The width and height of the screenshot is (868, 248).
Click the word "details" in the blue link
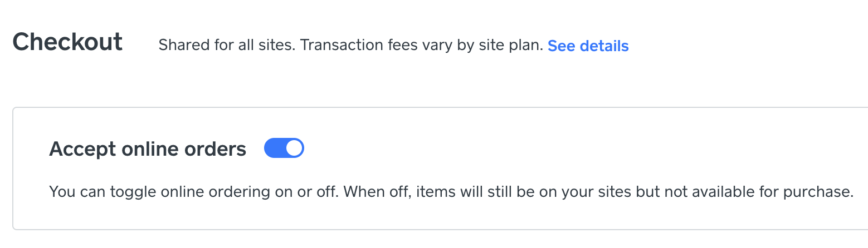point(604,46)
